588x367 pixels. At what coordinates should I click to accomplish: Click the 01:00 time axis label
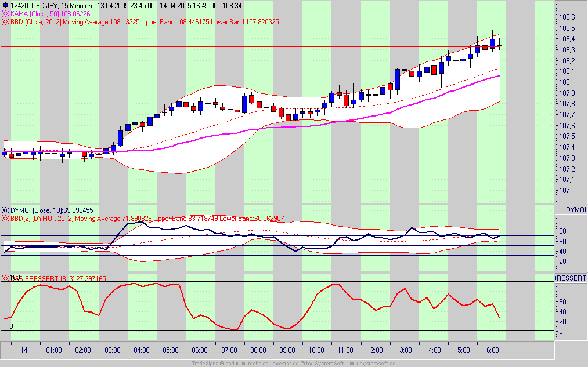(x=54, y=350)
